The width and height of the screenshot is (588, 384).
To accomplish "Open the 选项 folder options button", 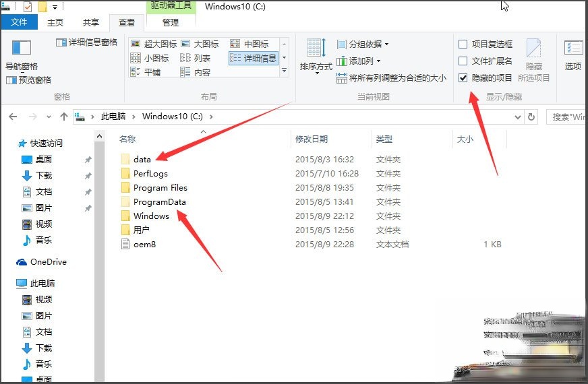I will tap(573, 55).
